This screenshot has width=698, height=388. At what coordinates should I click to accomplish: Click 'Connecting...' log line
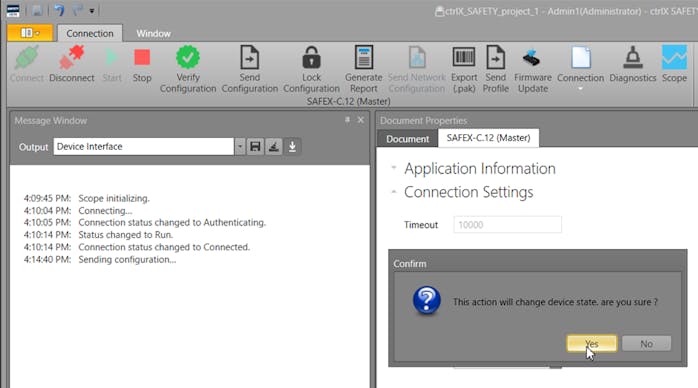click(x=105, y=210)
